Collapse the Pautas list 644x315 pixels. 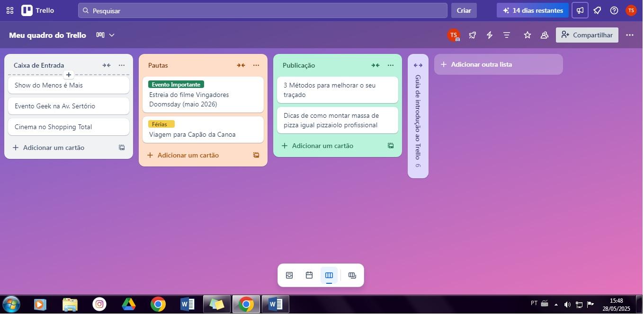241,65
